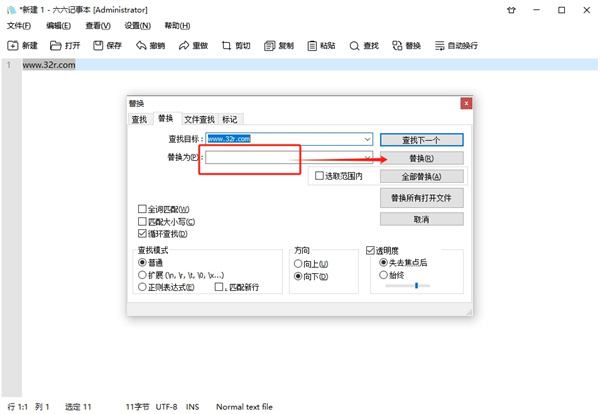Expand the 查找目标 dropdown arrow

[367, 140]
